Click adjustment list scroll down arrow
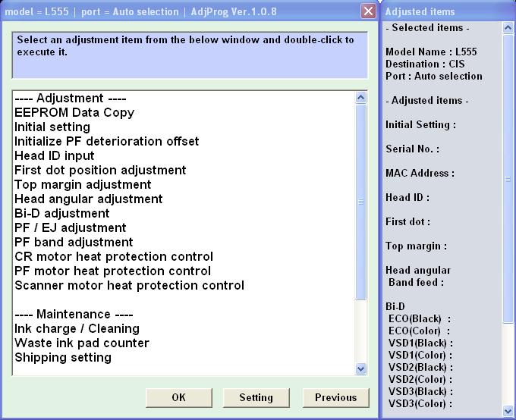 (x=361, y=368)
